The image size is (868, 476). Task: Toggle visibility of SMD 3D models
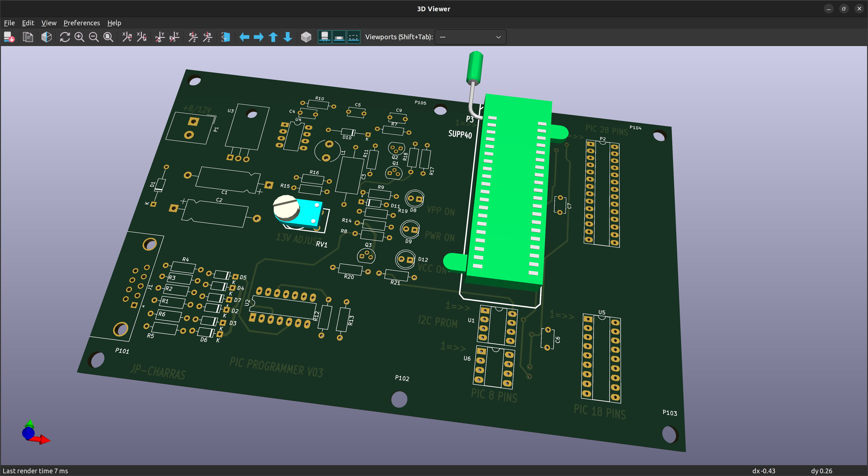click(339, 37)
